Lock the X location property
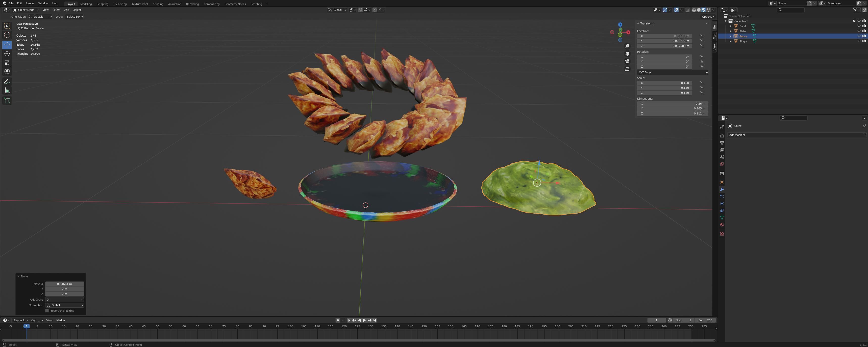This screenshot has width=868, height=347. 702,36
